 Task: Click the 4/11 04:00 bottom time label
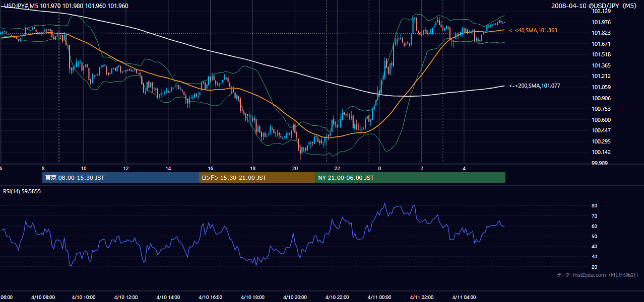click(x=464, y=297)
